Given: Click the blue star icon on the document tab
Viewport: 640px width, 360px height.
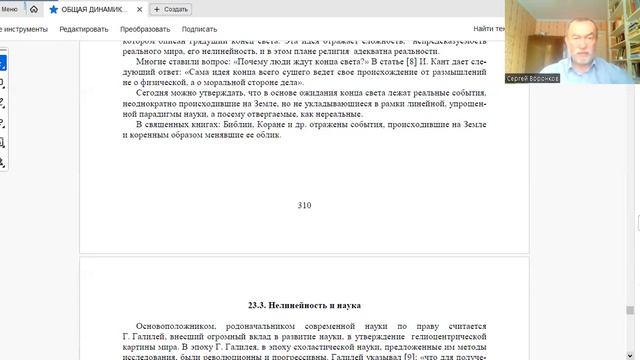Looking at the screenshot, I should 53,9.
